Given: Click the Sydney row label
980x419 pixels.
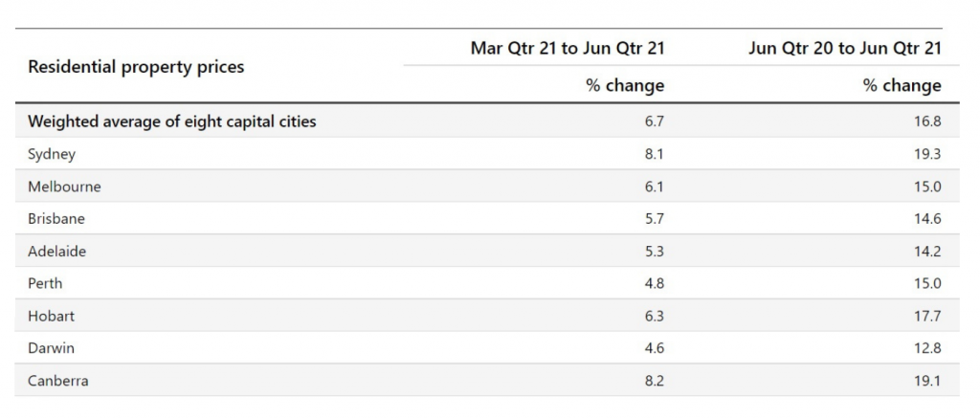Looking at the screenshot, I should [52, 154].
